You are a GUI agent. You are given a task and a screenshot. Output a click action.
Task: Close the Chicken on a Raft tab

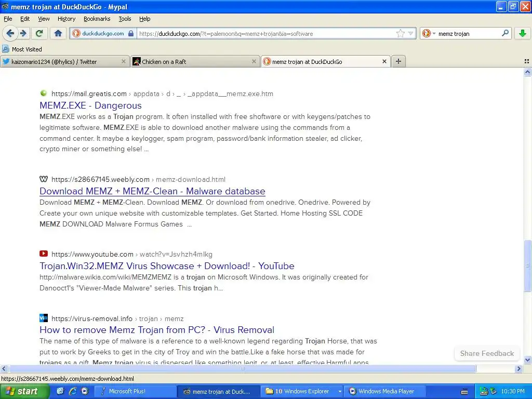tap(254, 61)
